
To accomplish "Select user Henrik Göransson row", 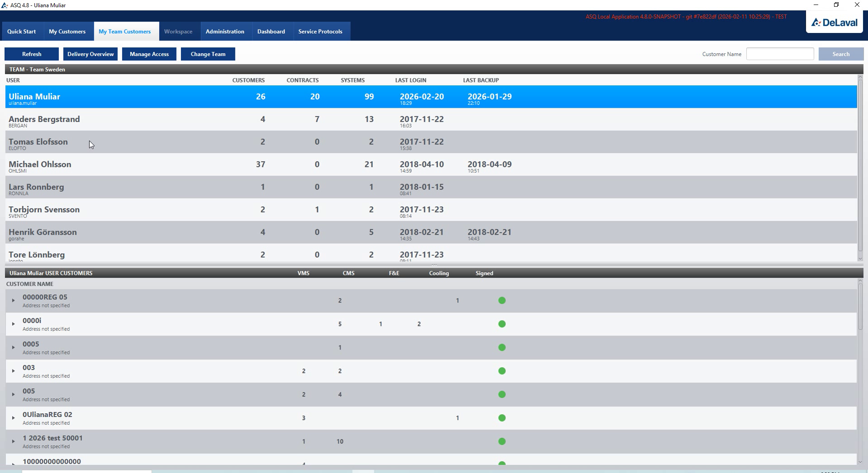I will 431,232.
